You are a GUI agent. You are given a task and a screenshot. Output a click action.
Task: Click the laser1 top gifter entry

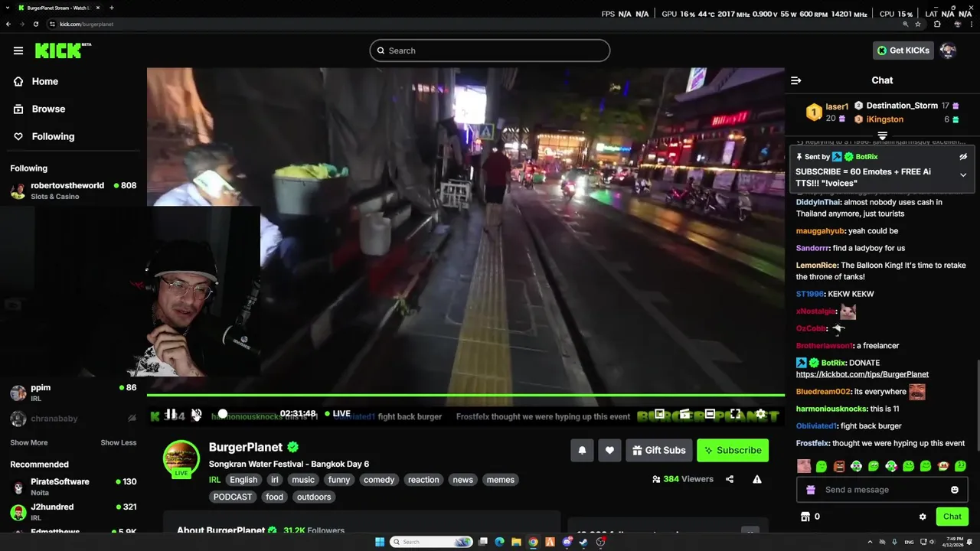coord(828,112)
